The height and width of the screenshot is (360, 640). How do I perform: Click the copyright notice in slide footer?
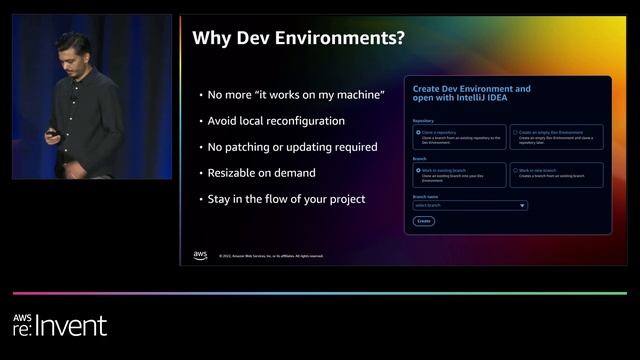tap(271, 256)
